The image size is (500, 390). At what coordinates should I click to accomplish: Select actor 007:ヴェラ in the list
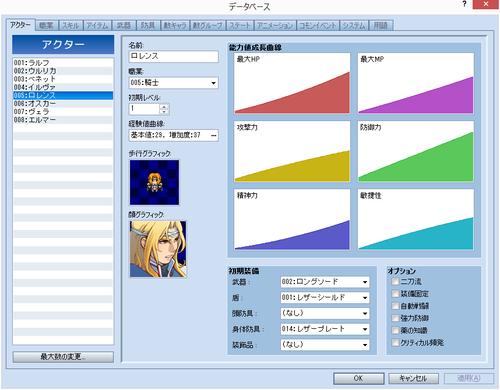(x=63, y=112)
